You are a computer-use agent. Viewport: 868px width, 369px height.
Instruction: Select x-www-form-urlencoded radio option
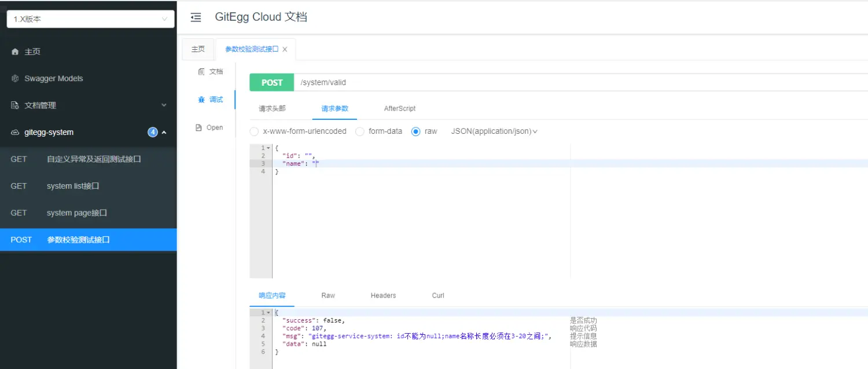[x=254, y=131]
